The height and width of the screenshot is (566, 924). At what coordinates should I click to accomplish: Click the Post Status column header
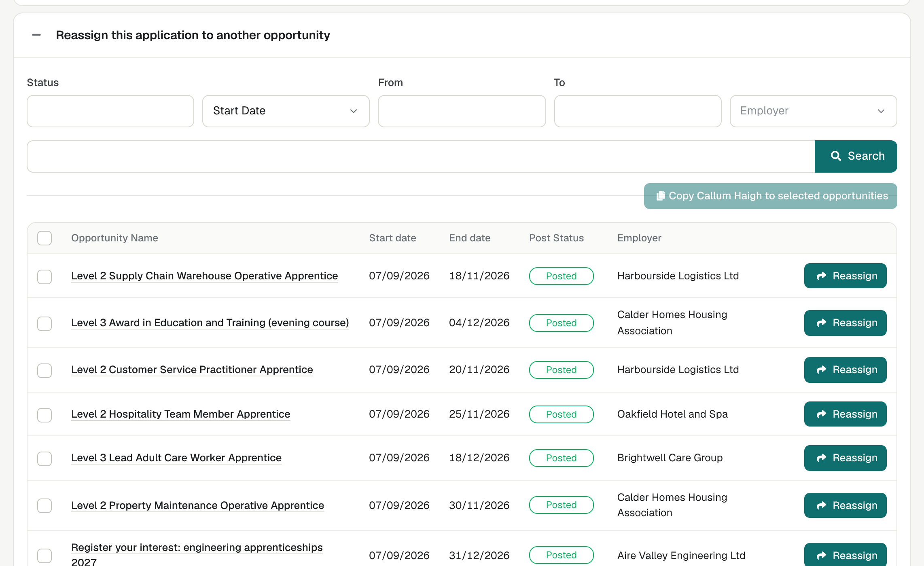[556, 238]
